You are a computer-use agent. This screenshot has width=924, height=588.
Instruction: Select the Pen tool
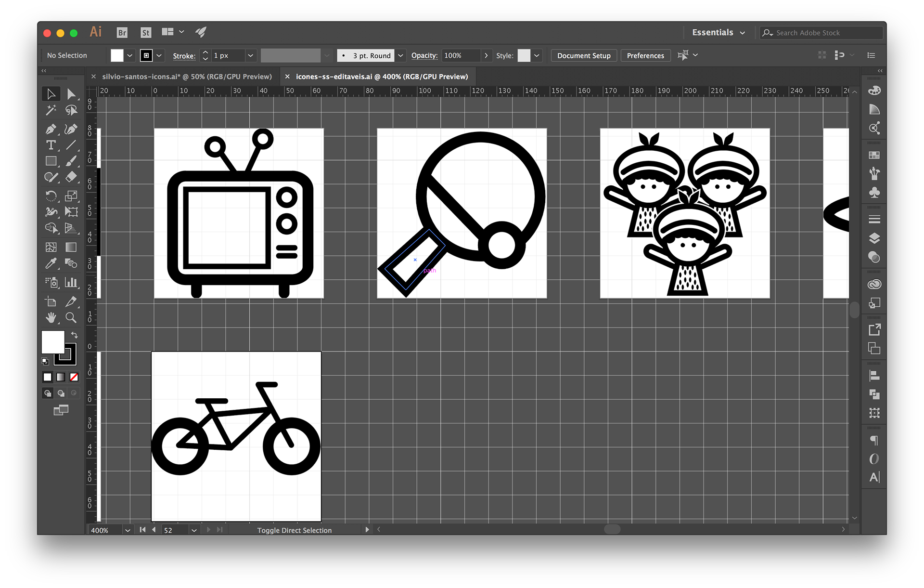[51, 129]
